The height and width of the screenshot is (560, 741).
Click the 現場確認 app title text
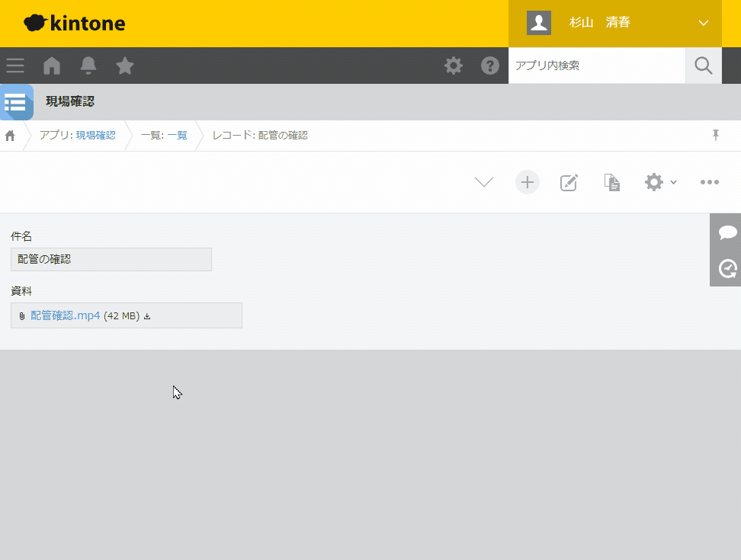pyautogui.click(x=70, y=101)
